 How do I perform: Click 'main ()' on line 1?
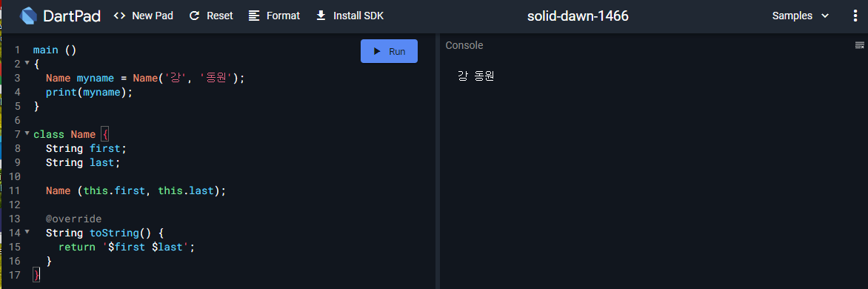[55, 50]
